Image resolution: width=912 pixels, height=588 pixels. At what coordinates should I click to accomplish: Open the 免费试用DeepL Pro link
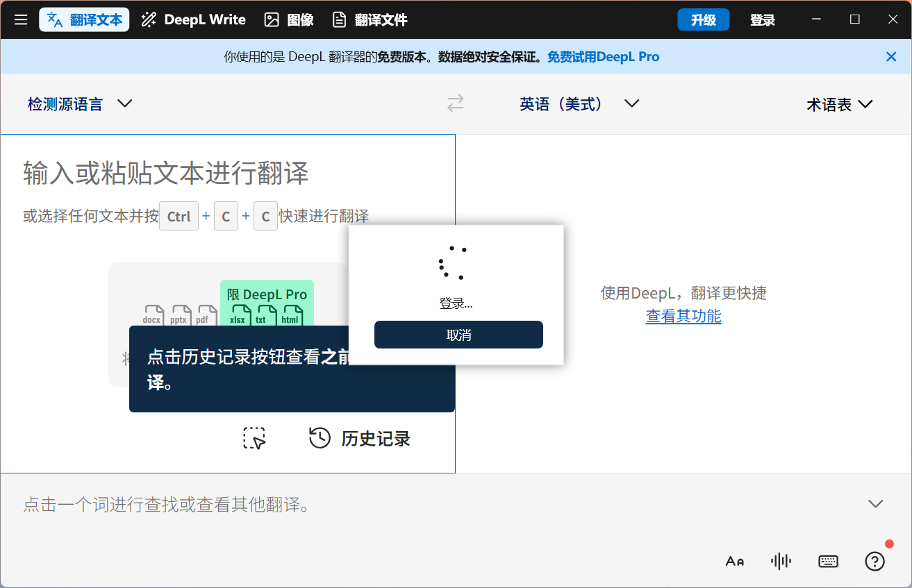point(603,57)
